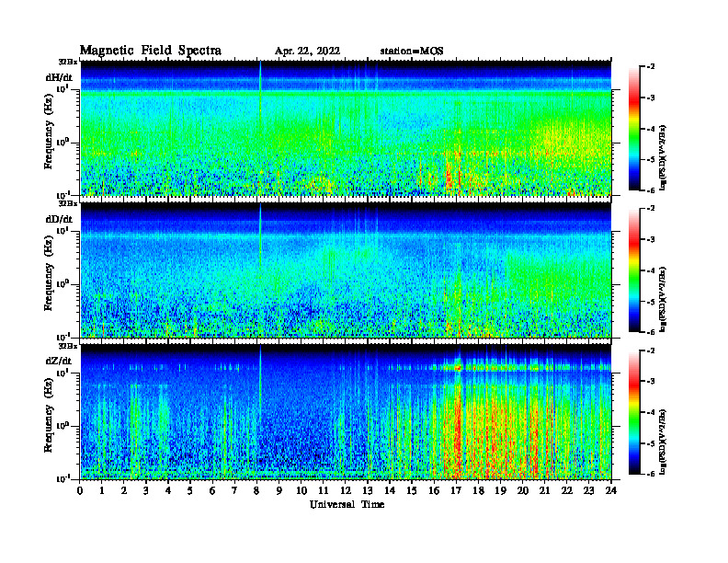Click the "-6" tick of the dH/dt color bar

click(x=651, y=190)
